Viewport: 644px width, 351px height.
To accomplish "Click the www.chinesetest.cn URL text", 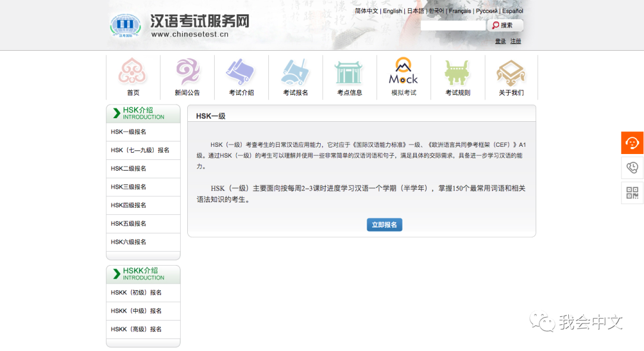I will (190, 35).
